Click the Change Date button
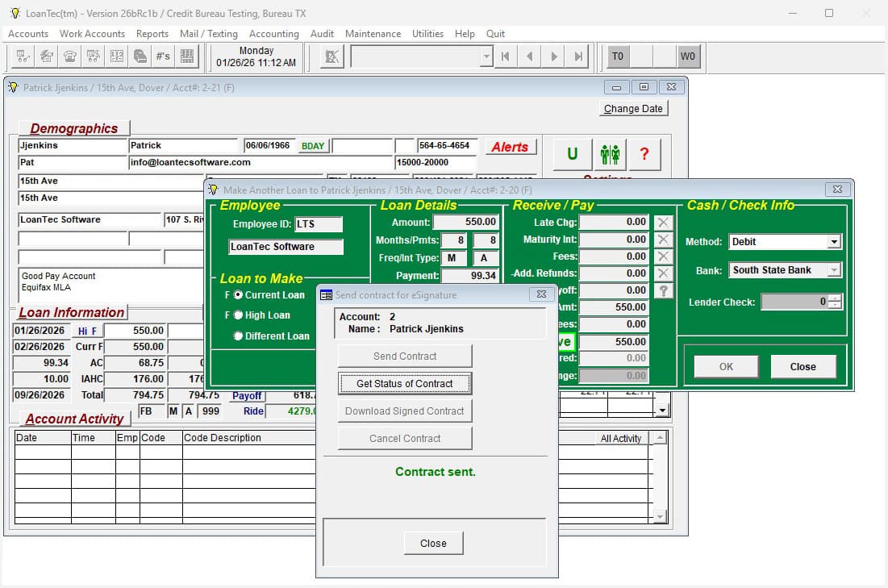 tap(633, 108)
